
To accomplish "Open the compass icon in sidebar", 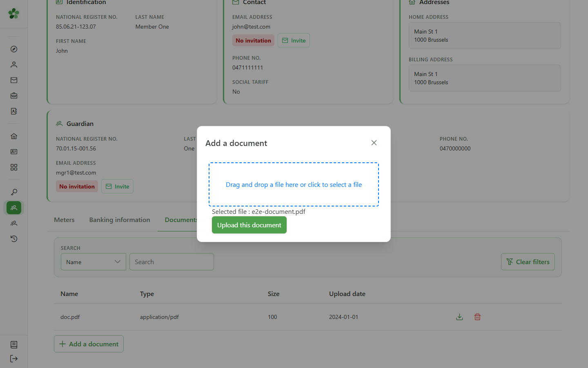I will pyautogui.click(x=14, y=49).
